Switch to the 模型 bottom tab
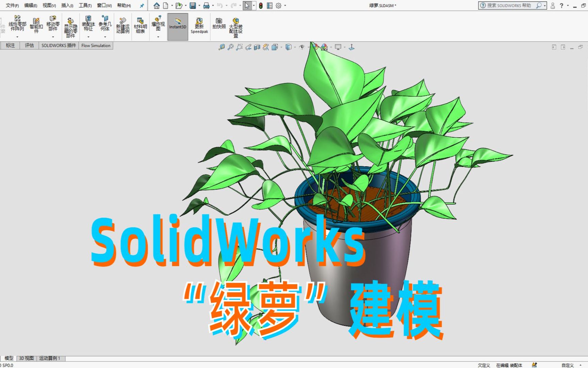Viewport: 588px width, 368px height. (x=9, y=358)
